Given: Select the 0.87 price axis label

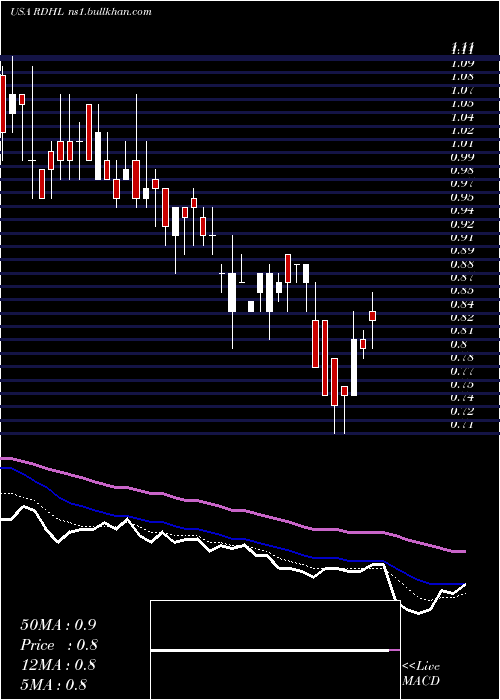Looking at the screenshot, I should click(x=462, y=277).
